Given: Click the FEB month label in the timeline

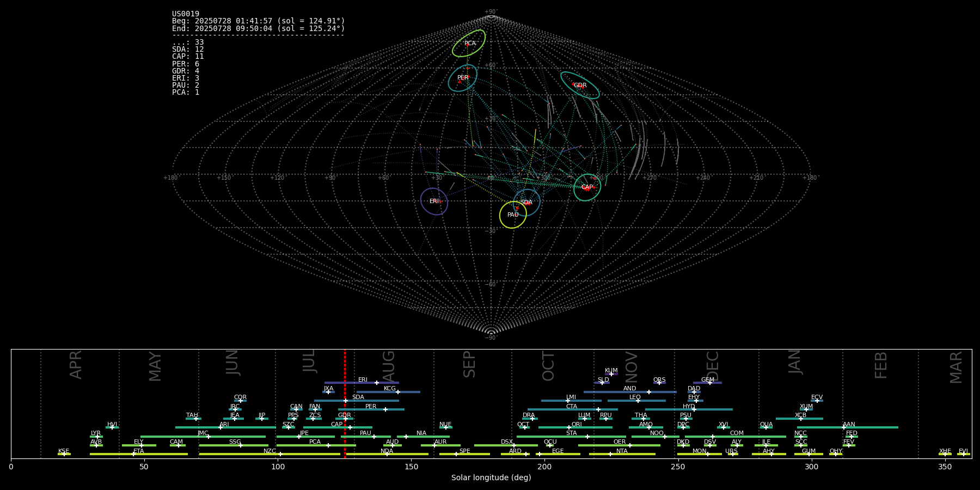Looking at the screenshot, I should coord(881,365).
